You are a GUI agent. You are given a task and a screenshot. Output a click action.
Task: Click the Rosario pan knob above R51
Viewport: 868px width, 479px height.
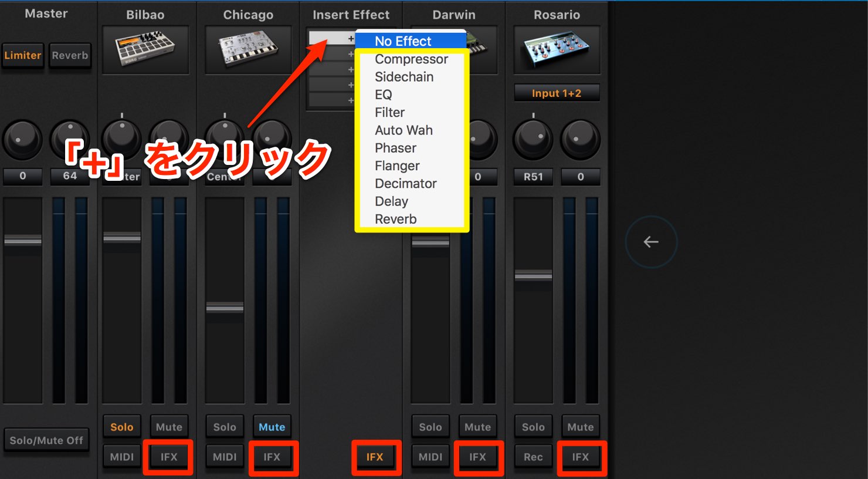click(533, 140)
